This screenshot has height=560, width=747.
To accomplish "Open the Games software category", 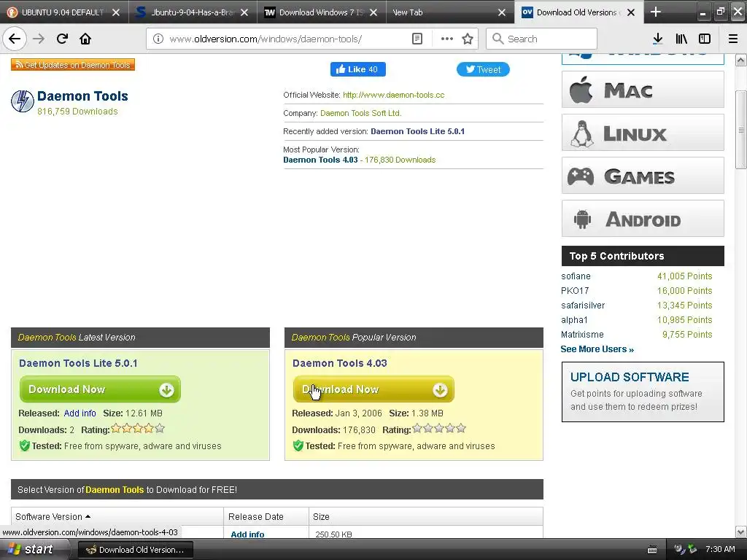I will coord(643,176).
